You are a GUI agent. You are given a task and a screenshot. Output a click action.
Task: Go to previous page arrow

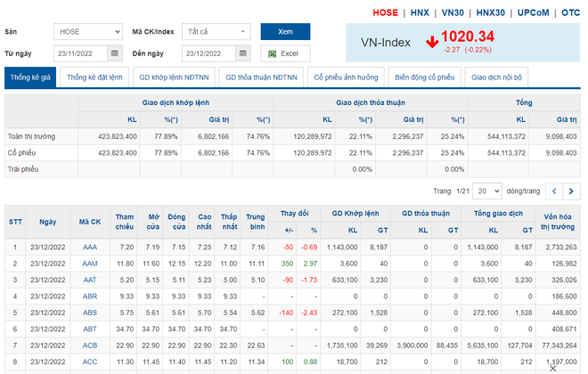pos(553,191)
